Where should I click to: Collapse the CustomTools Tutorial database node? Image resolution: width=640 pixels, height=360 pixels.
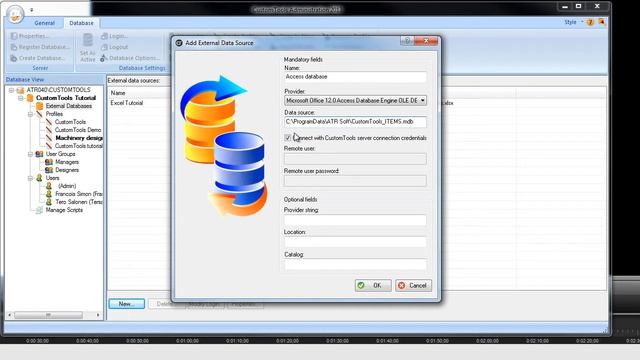click(20, 98)
